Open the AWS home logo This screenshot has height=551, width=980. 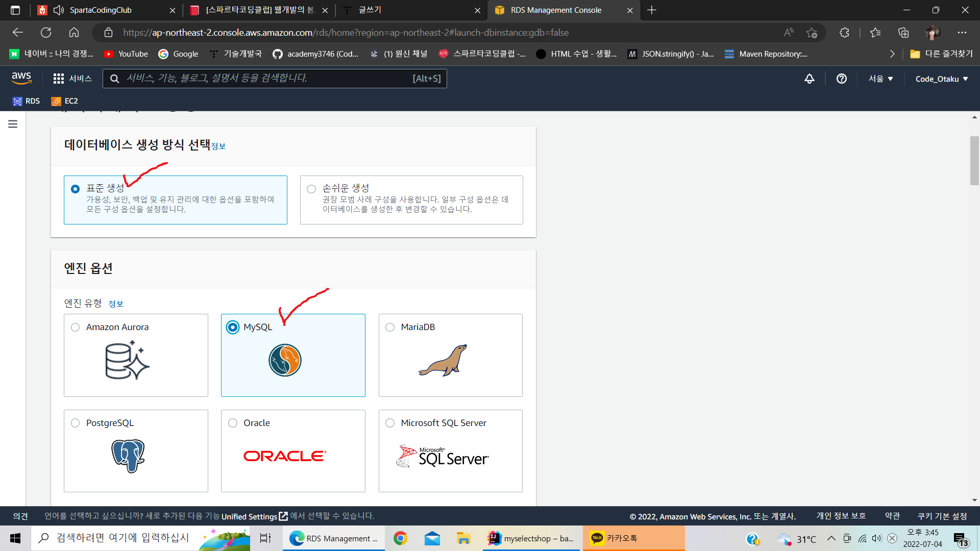click(x=21, y=78)
